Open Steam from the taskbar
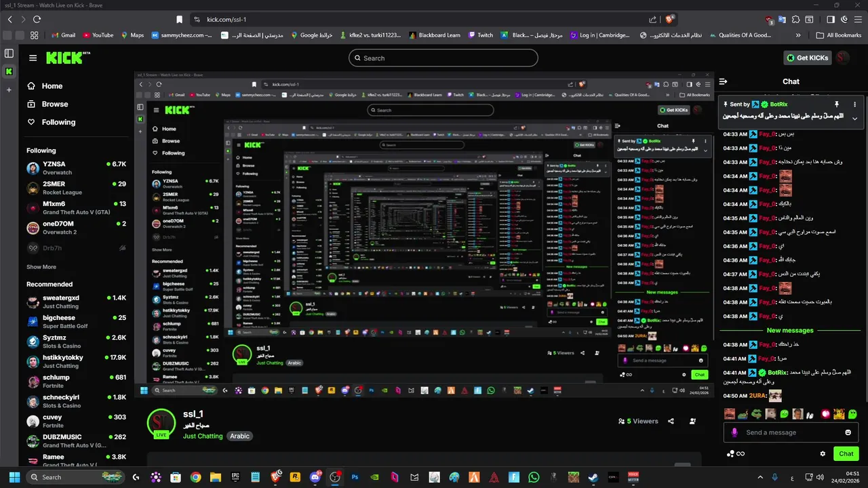Screen dimensions: 868x488 coord(593,477)
